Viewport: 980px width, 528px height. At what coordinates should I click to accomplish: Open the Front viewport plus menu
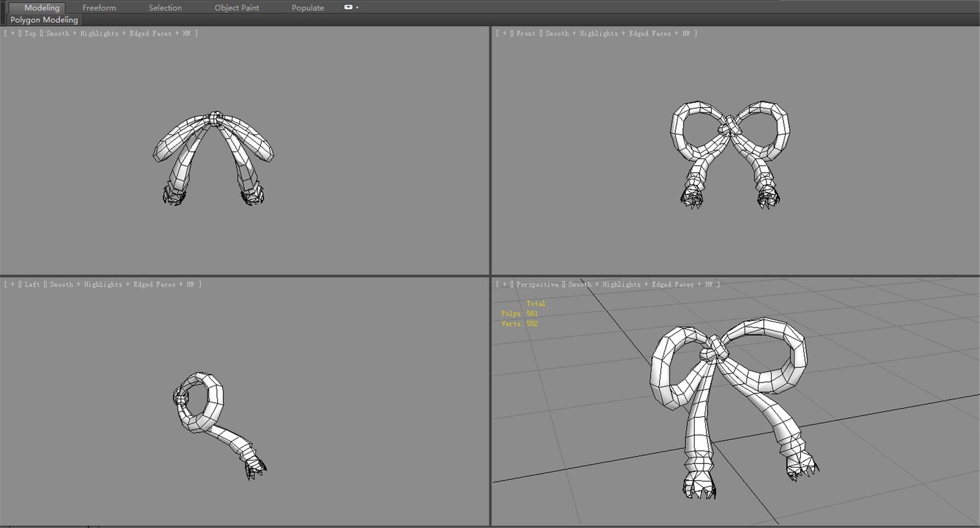pyautogui.click(x=505, y=34)
